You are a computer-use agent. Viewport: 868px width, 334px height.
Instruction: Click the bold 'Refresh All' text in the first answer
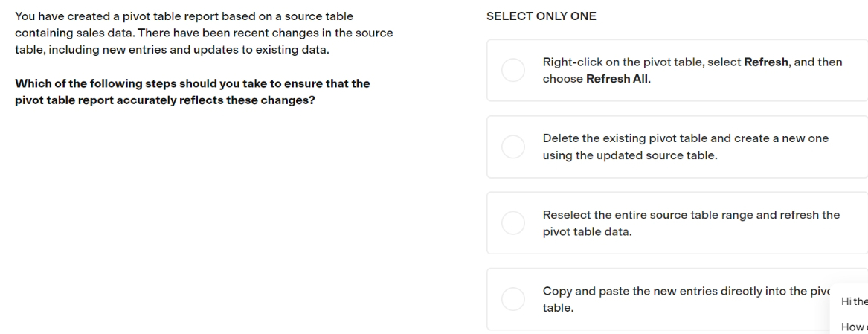[x=617, y=79]
